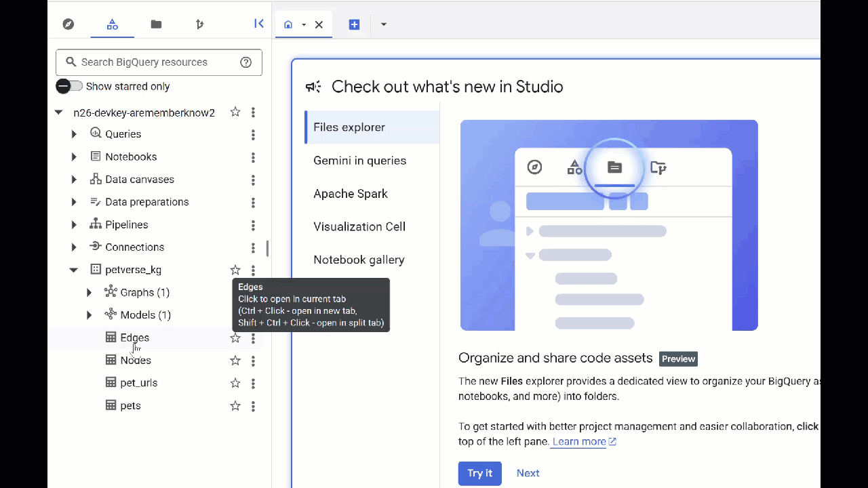This screenshot has height=488, width=868.
Task: Star the Nodes table
Action: point(235,360)
